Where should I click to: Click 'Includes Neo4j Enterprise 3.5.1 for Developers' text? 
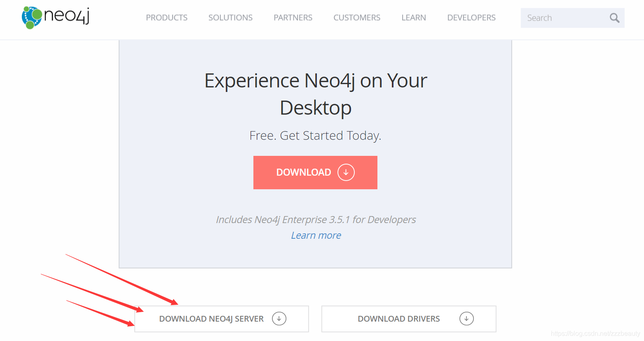(x=316, y=220)
